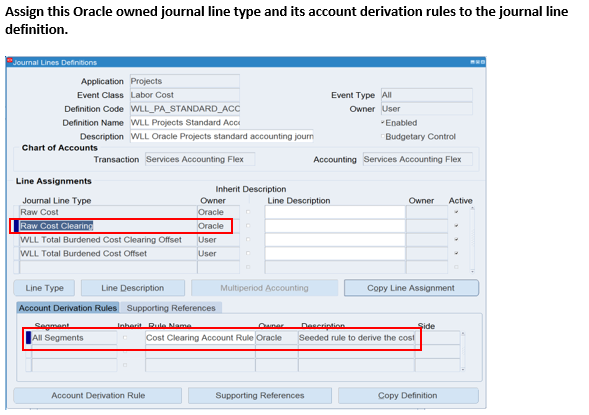Image resolution: width=589 pixels, height=415 pixels.
Task: Click the Definition Name field
Action: (x=185, y=123)
